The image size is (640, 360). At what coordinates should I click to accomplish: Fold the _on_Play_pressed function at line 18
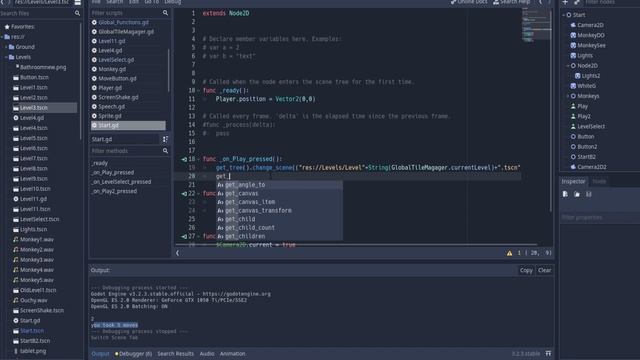click(199, 159)
